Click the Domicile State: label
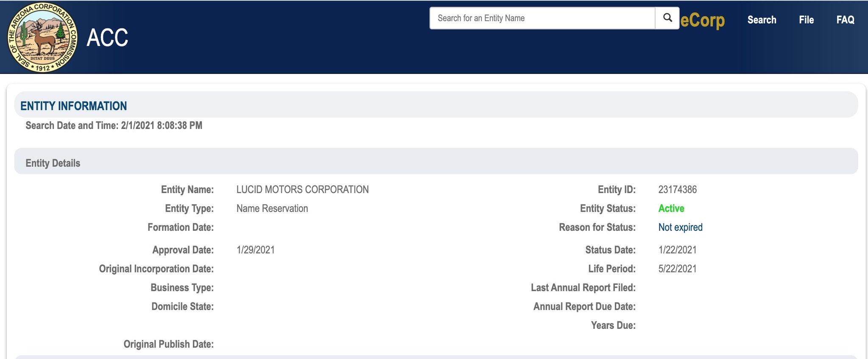868x359 pixels. pos(182,306)
